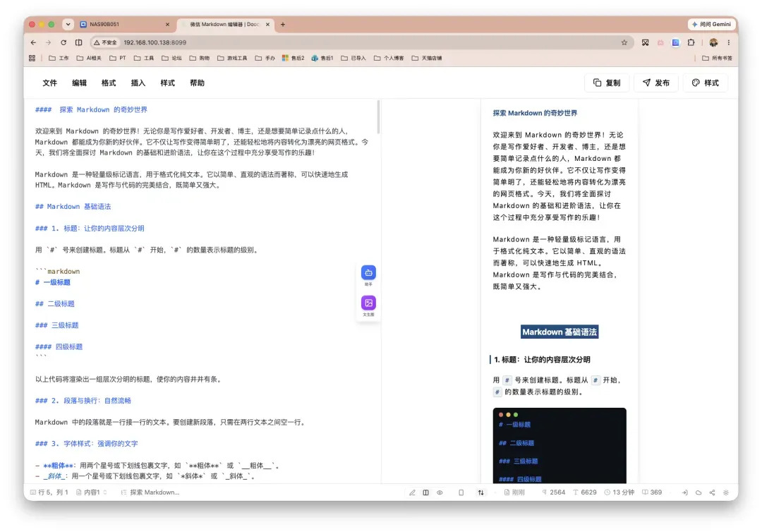
Task: Switch to preview-only eye icon in status bar
Action: (x=440, y=492)
